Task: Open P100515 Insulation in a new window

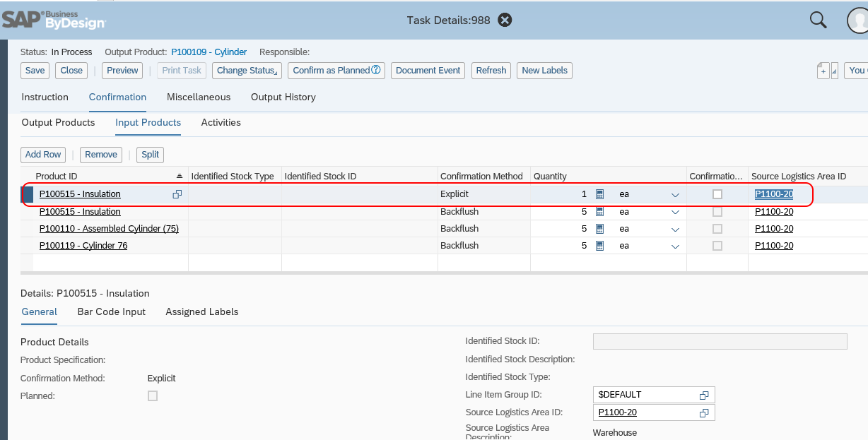Action: (x=177, y=194)
